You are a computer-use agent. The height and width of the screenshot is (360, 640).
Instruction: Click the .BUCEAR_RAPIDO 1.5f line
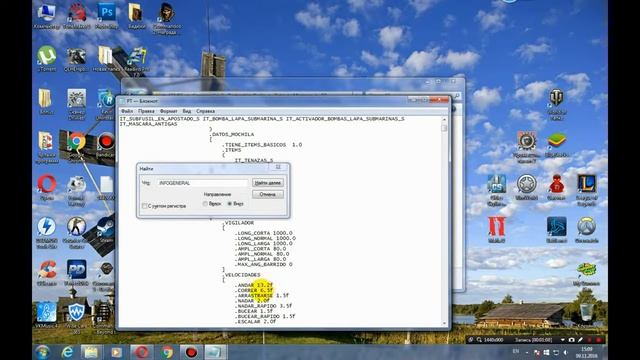[265, 316]
